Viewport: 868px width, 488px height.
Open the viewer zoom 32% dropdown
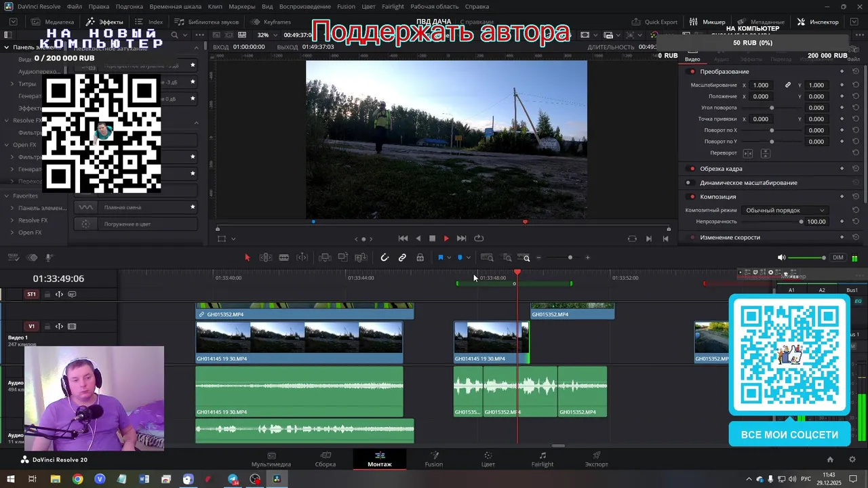click(x=269, y=35)
